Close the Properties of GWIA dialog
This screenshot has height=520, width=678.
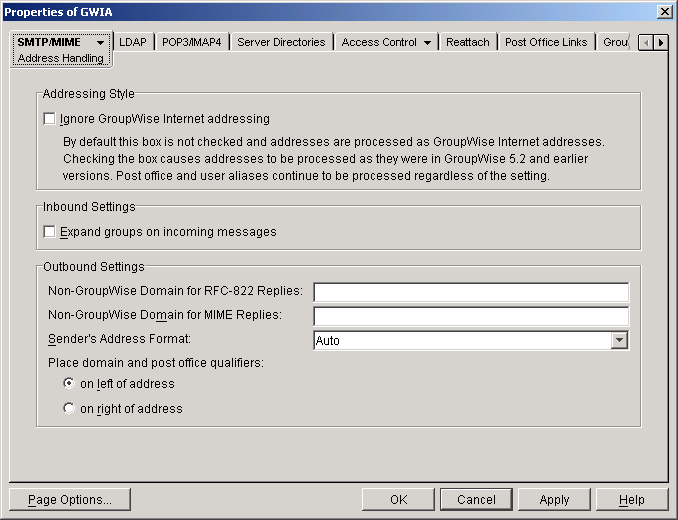click(664, 11)
